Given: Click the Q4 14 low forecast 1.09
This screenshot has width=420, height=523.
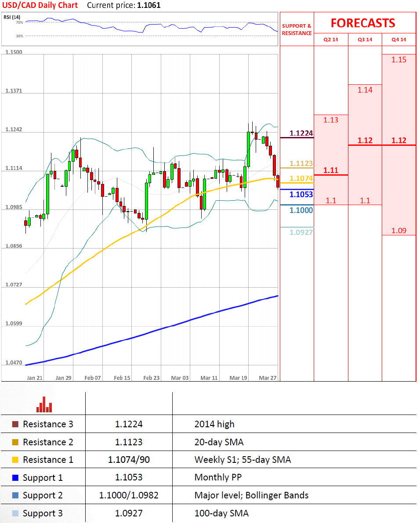Looking at the screenshot, I should 399,231.
